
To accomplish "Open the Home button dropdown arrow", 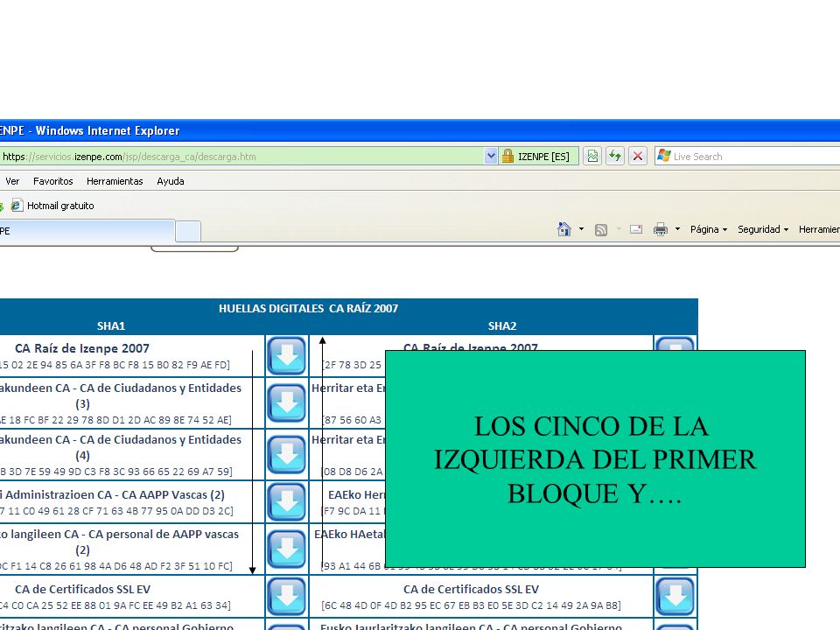I will coord(581,229).
